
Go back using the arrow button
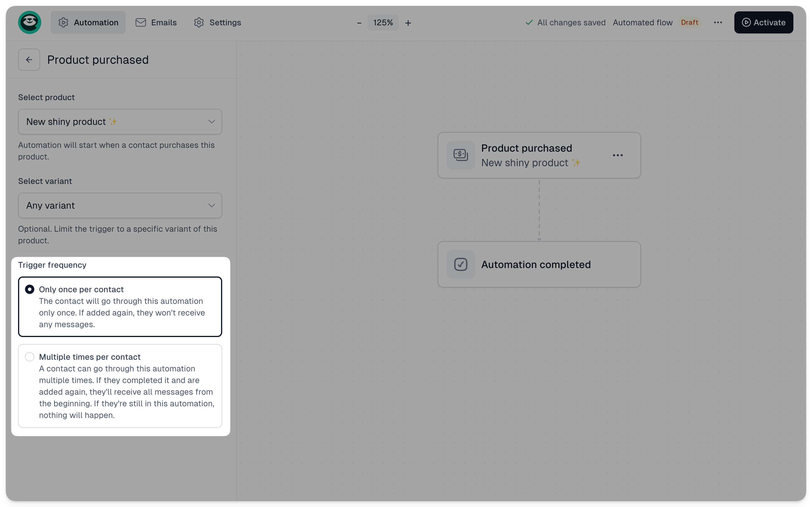(29, 60)
